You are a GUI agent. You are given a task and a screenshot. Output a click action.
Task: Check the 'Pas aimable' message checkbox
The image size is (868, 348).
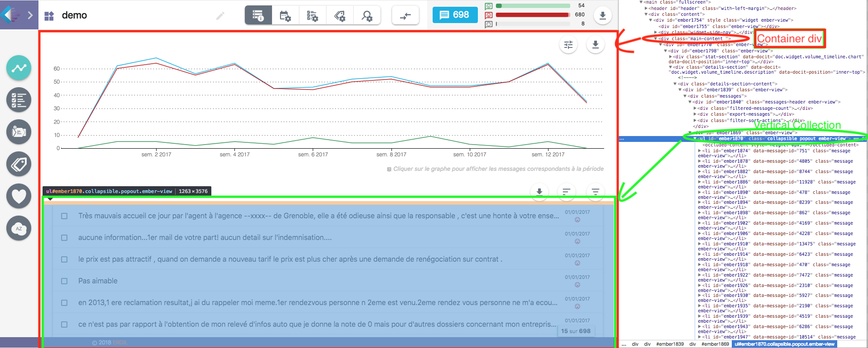pyautogui.click(x=64, y=281)
